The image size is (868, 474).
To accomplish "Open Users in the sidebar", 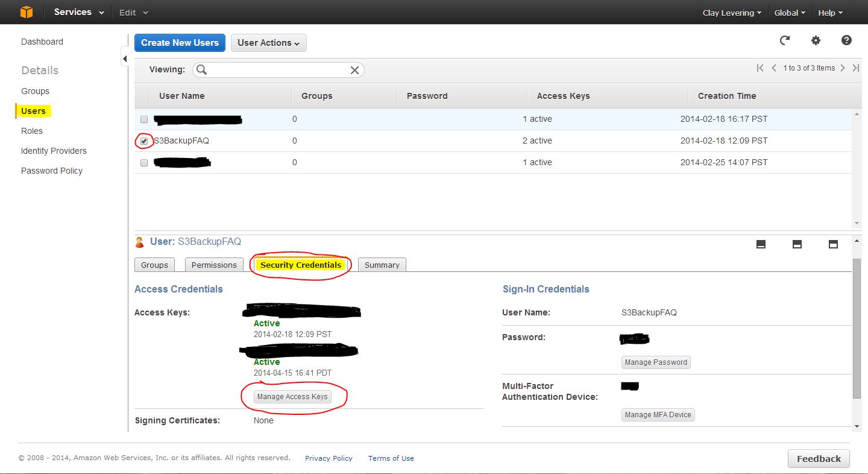I will 34,111.
